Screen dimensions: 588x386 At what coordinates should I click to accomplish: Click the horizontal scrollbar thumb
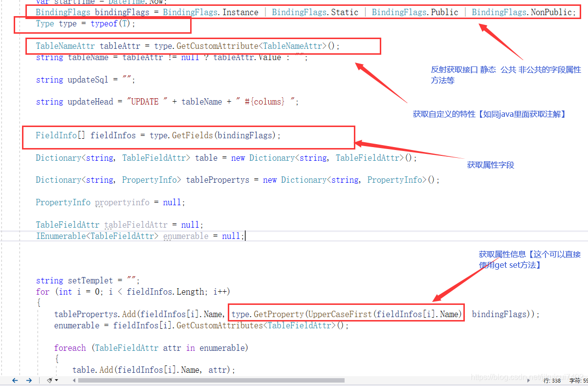(x=211, y=380)
